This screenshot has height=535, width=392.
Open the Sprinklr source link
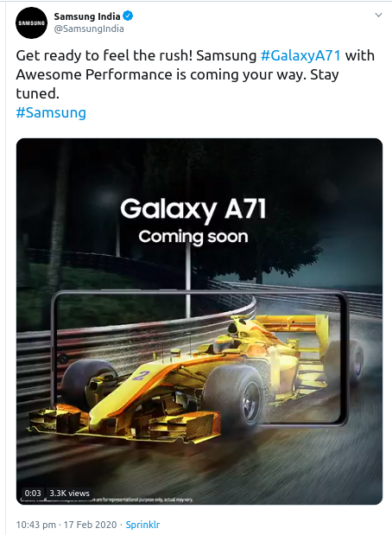pyautogui.click(x=142, y=525)
